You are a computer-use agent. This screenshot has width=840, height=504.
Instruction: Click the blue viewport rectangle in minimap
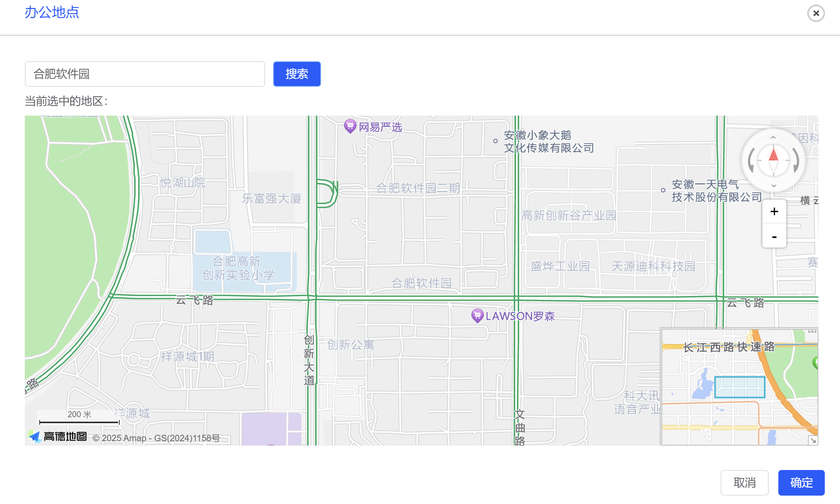coord(740,387)
